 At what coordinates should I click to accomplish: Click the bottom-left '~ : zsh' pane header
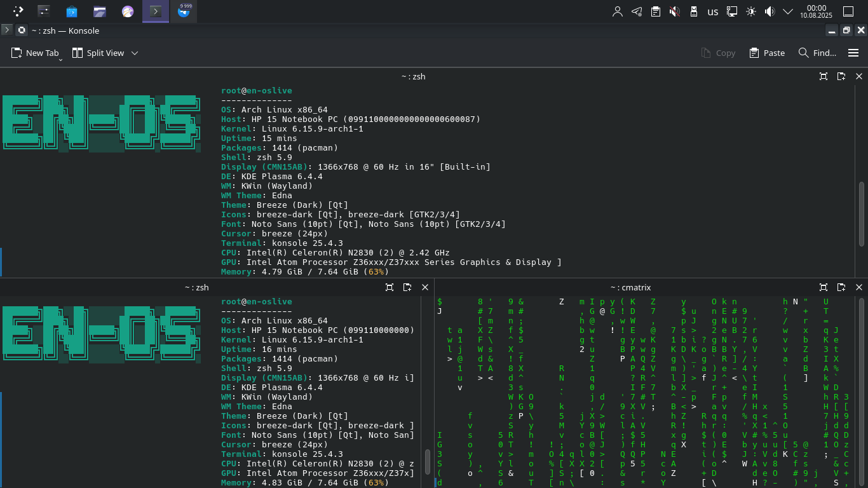(x=196, y=287)
